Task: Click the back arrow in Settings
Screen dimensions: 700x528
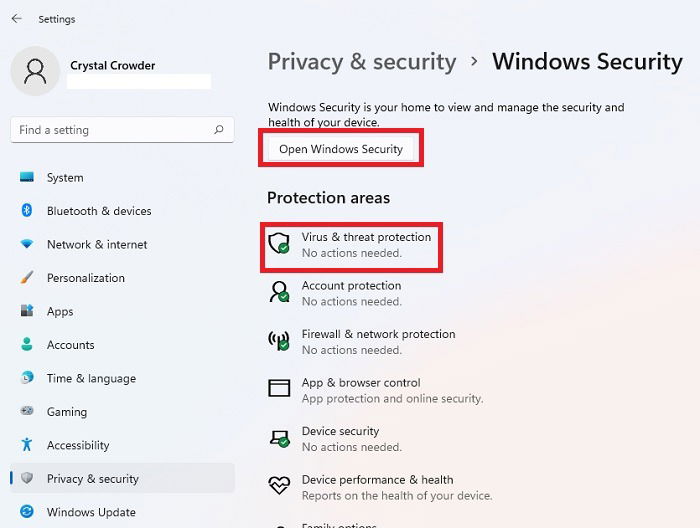Action: [x=17, y=19]
